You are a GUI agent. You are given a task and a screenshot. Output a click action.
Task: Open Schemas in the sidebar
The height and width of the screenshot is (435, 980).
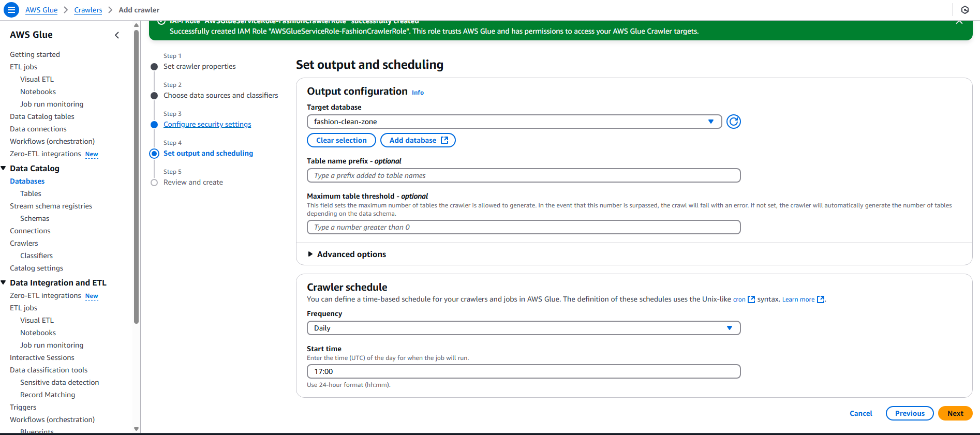pos(35,218)
